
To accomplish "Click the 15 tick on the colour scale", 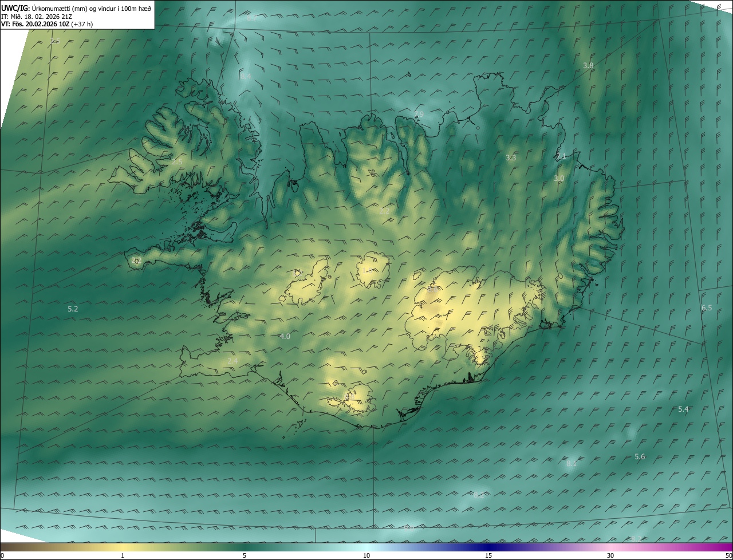I will 488,555.
